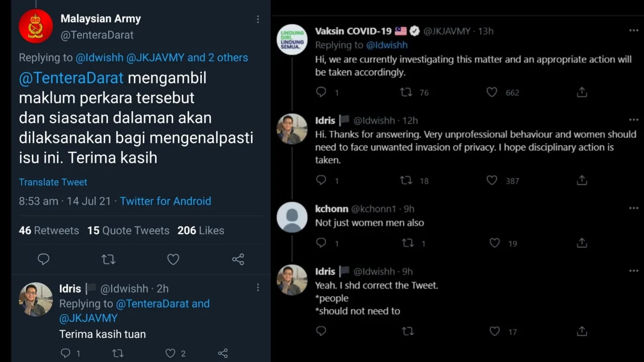
Task: Open more options on Malaysian Army tweet
Action: pos(258,19)
